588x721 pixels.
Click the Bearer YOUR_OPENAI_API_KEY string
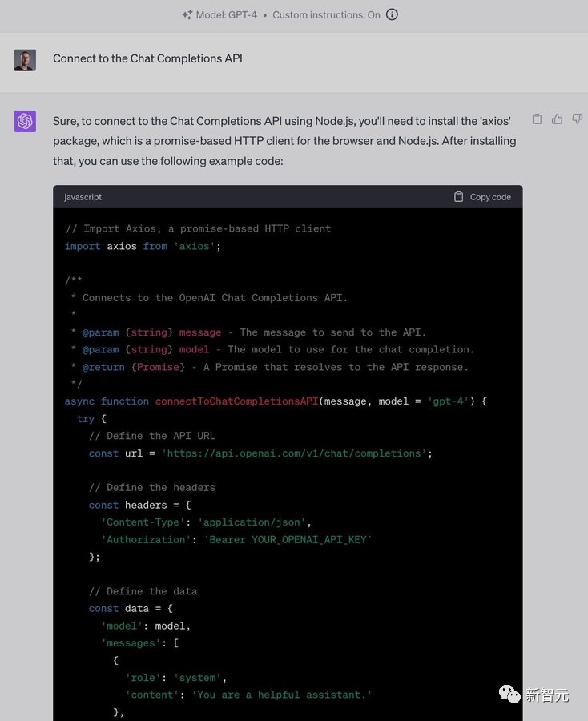[288, 540]
